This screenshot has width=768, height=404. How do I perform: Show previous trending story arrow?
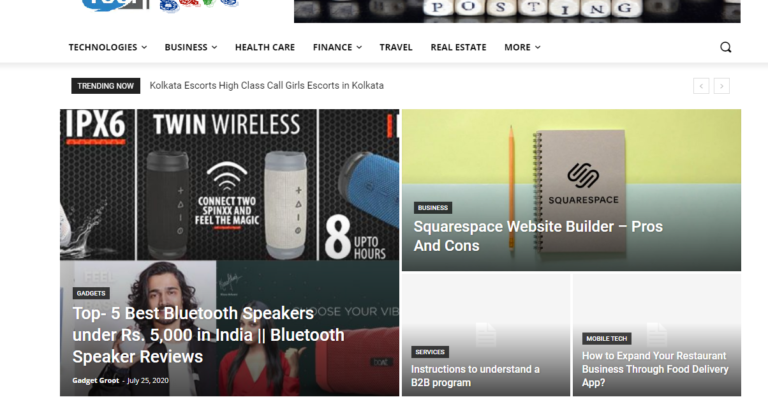pyautogui.click(x=701, y=86)
